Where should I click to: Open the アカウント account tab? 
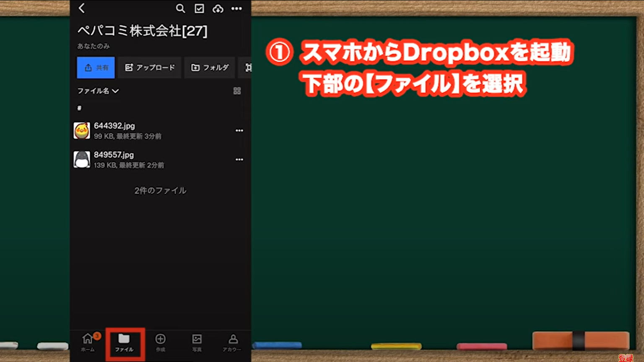233,342
